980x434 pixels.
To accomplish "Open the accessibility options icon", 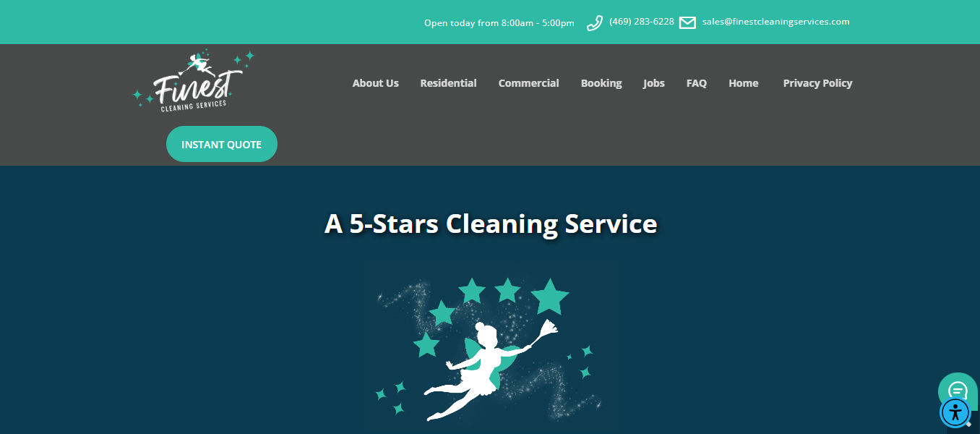I will click(956, 413).
